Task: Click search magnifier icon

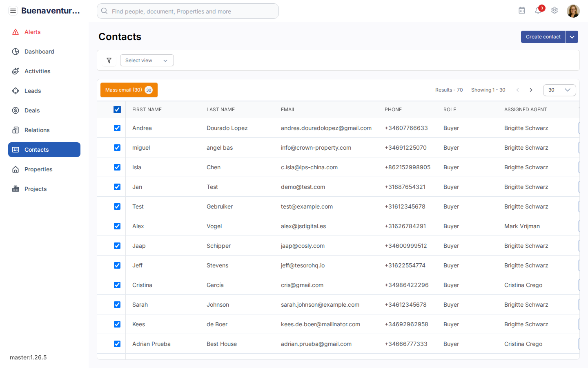Action: (x=105, y=11)
